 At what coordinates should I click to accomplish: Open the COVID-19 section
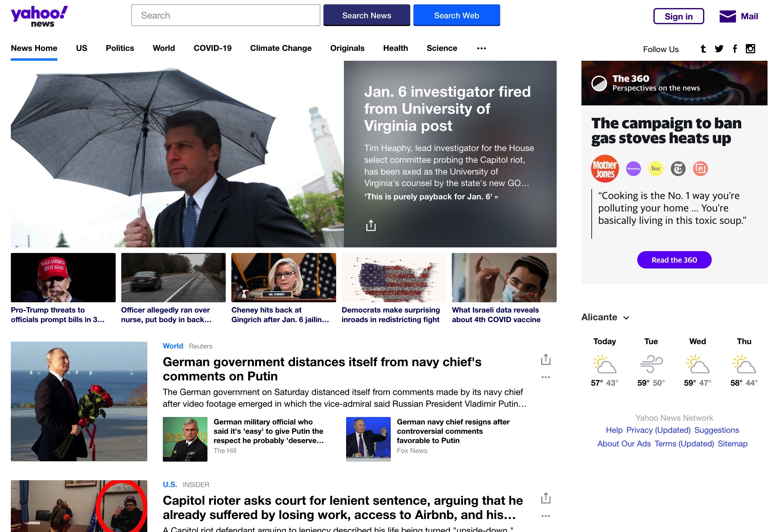coord(212,48)
